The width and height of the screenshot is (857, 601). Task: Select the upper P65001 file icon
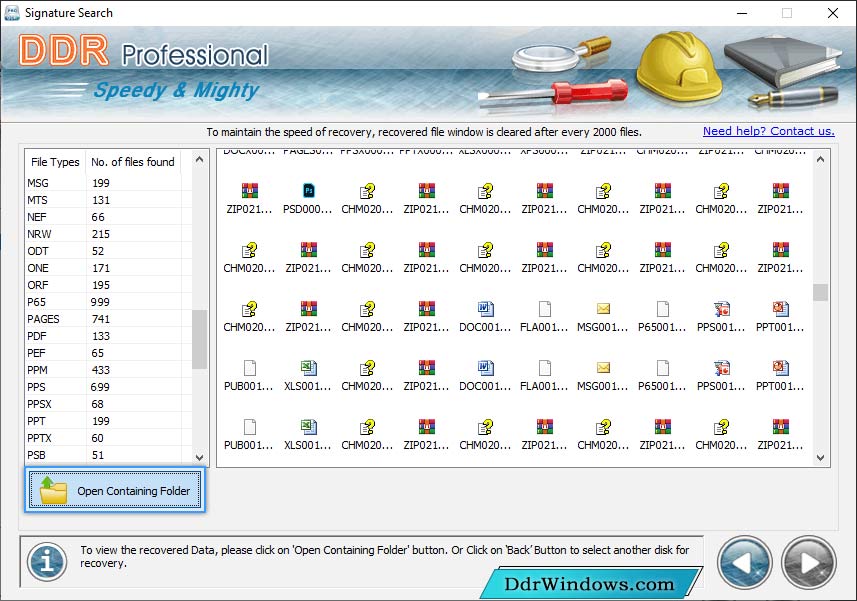click(662, 309)
